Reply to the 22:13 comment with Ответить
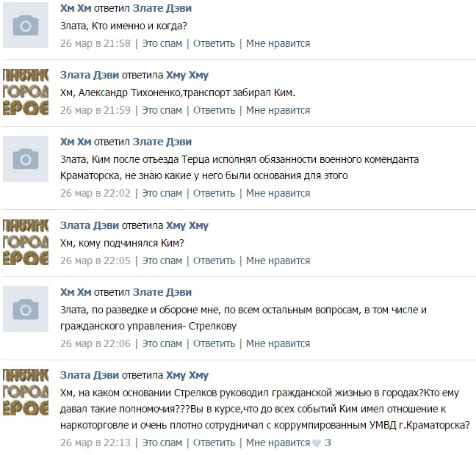The height and width of the screenshot is (455, 476). point(214,443)
